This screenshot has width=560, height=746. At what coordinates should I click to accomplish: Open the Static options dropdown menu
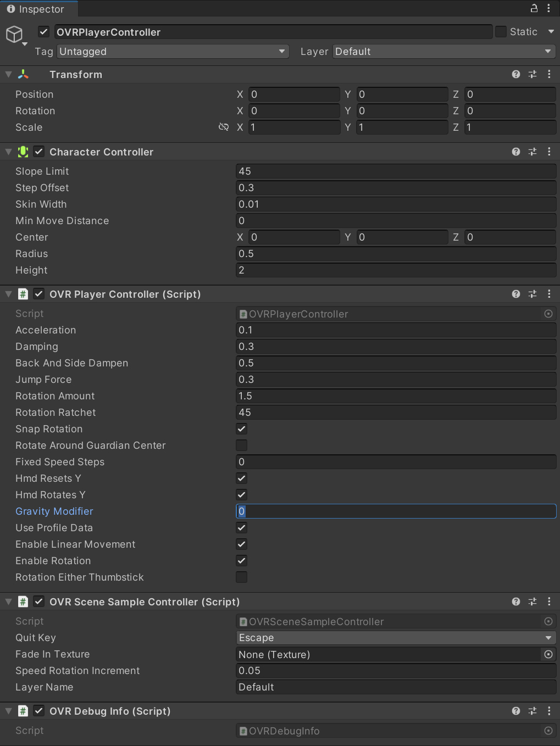[x=551, y=31]
